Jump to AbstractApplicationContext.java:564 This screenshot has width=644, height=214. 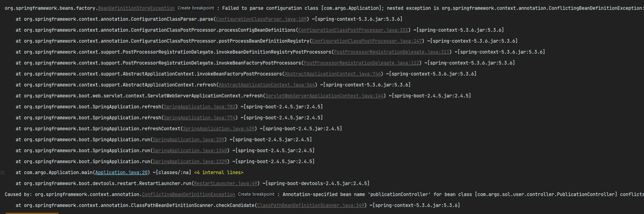(x=267, y=85)
